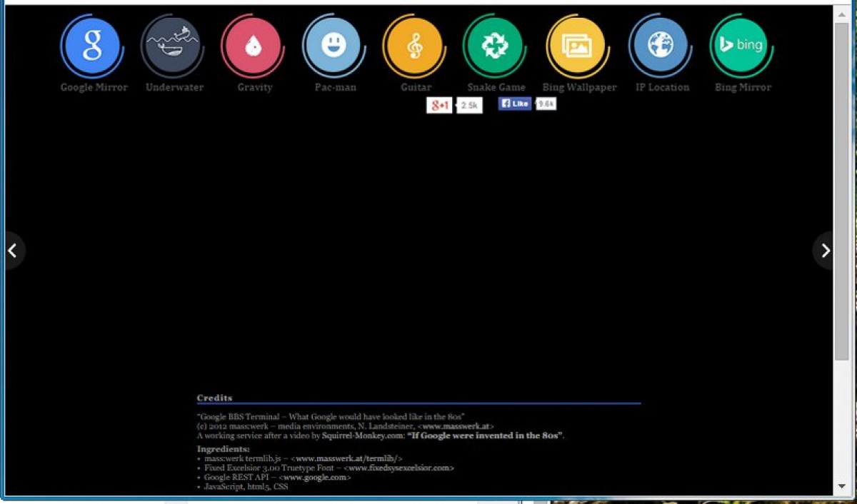Click the "JavaScript, html5, CSS" line
This screenshot has width=857, height=504.
coord(246,486)
